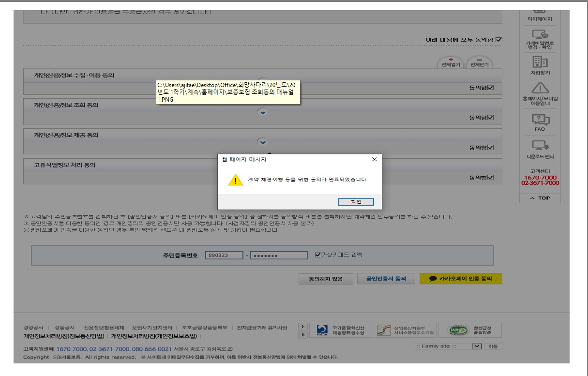Click the 고유식별정보 처리 동의 heading
This screenshot has width=588, height=376.
(x=64, y=165)
